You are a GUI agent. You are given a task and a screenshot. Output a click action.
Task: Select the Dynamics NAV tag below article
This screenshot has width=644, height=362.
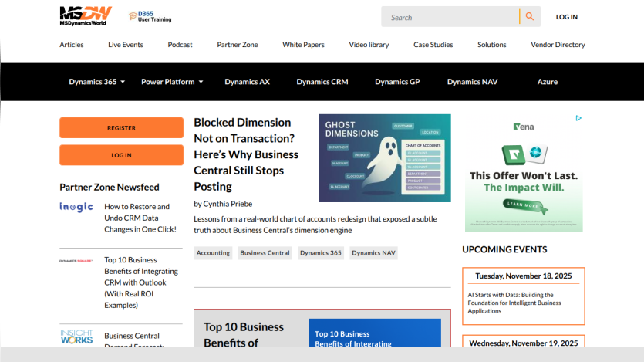click(x=374, y=253)
